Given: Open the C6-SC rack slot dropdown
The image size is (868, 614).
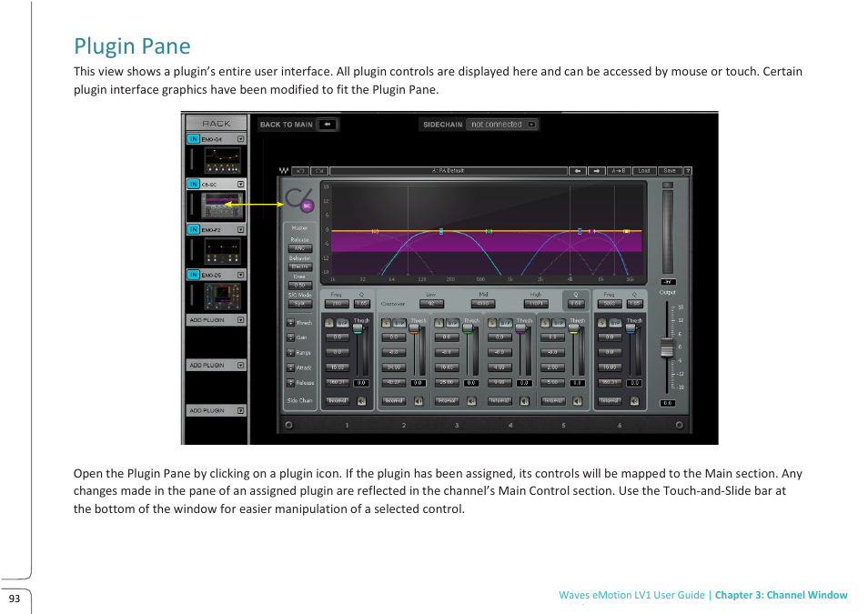Looking at the screenshot, I should pyautogui.click(x=241, y=184).
